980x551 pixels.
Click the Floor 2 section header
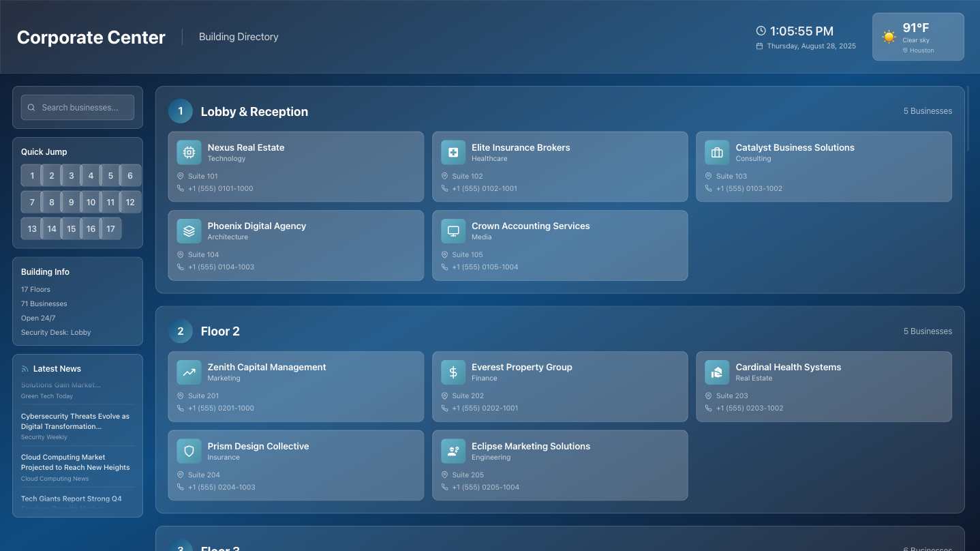click(219, 331)
